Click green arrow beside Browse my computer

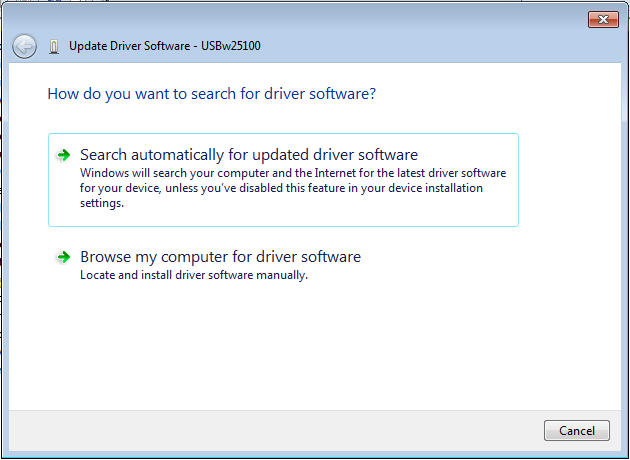(x=63, y=257)
